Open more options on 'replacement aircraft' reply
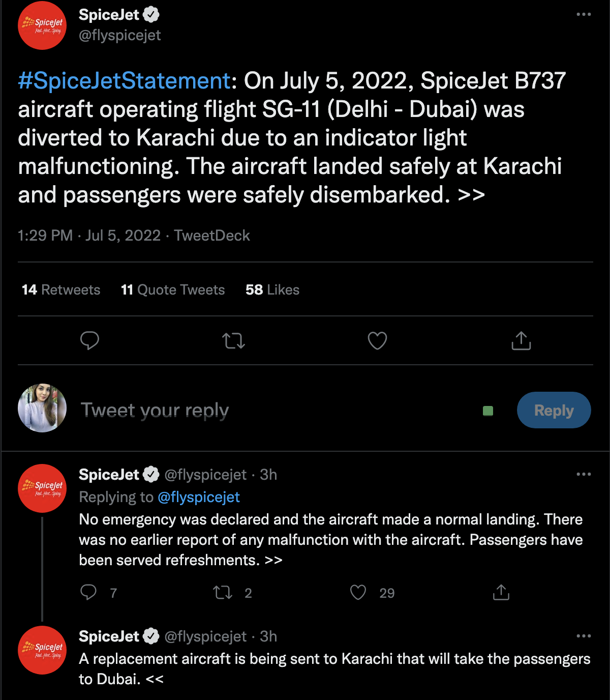This screenshot has width=610, height=700. click(584, 636)
